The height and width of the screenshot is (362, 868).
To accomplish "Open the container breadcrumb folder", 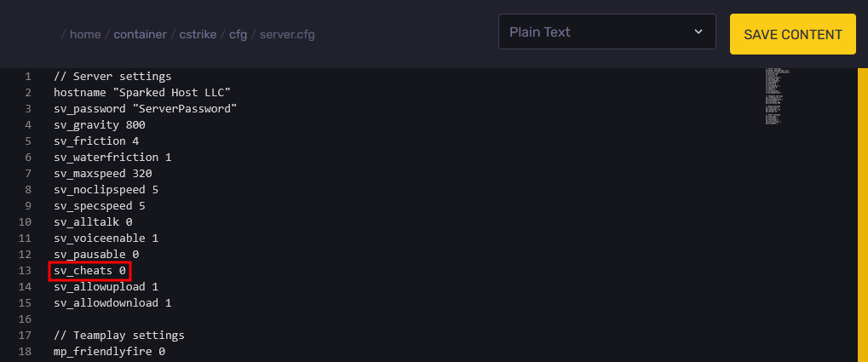I will [141, 35].
